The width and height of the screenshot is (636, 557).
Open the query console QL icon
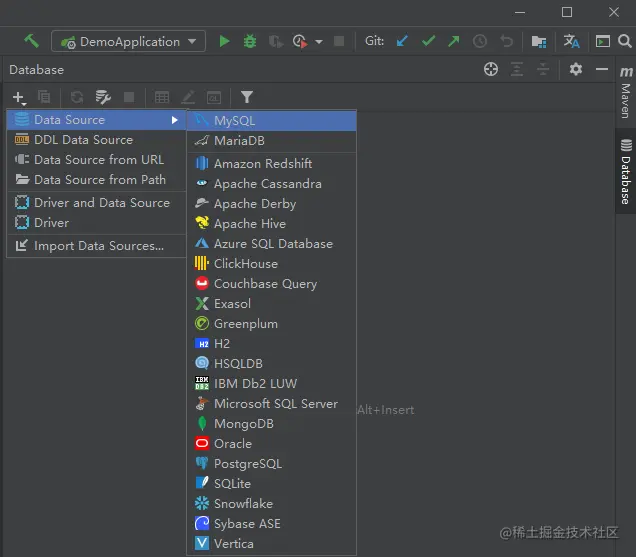[x=214, y=97]
